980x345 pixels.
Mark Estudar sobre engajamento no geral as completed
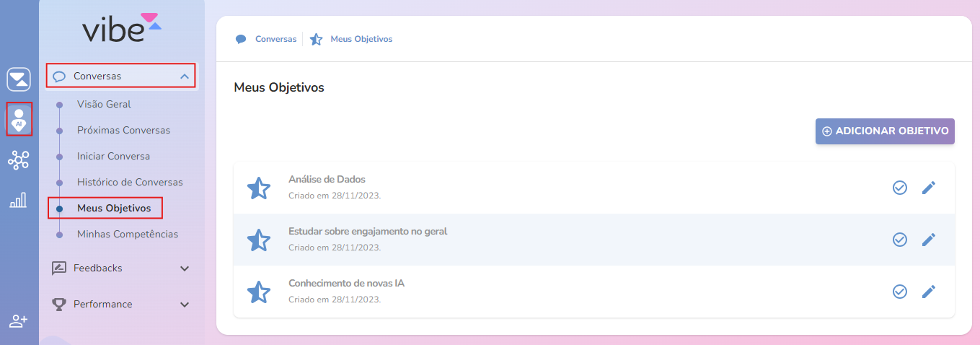click(x=900, y=240)
